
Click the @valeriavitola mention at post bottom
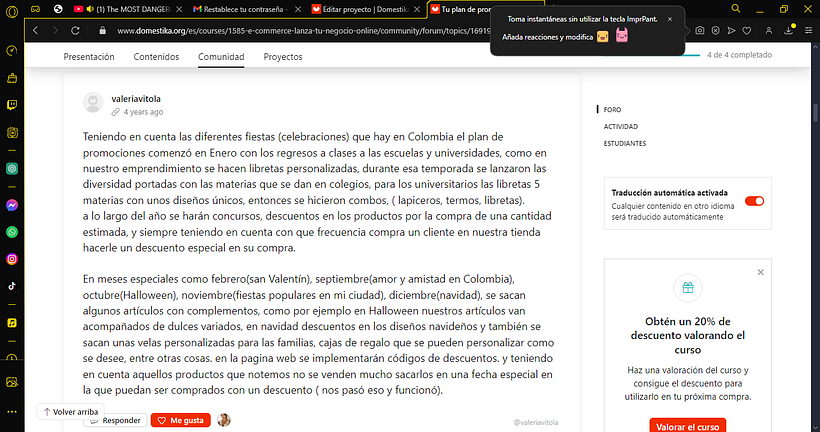pos(536,423)
